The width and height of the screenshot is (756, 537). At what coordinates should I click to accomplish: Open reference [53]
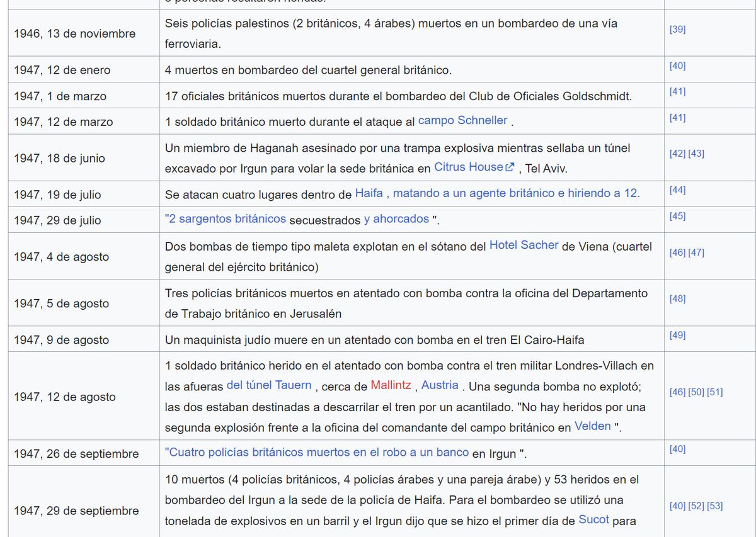pos(714,506)
